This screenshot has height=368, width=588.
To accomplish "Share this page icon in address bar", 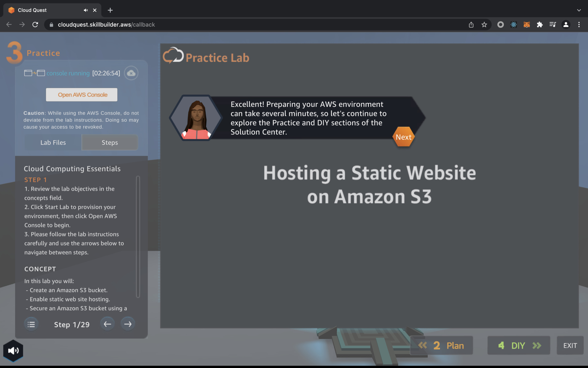I will coord(471,25).
